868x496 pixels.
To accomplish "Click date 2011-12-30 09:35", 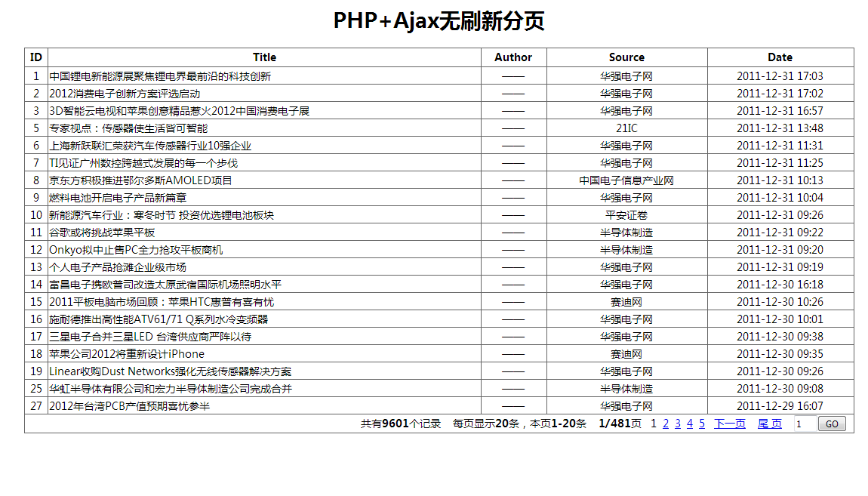I will 780,354.
